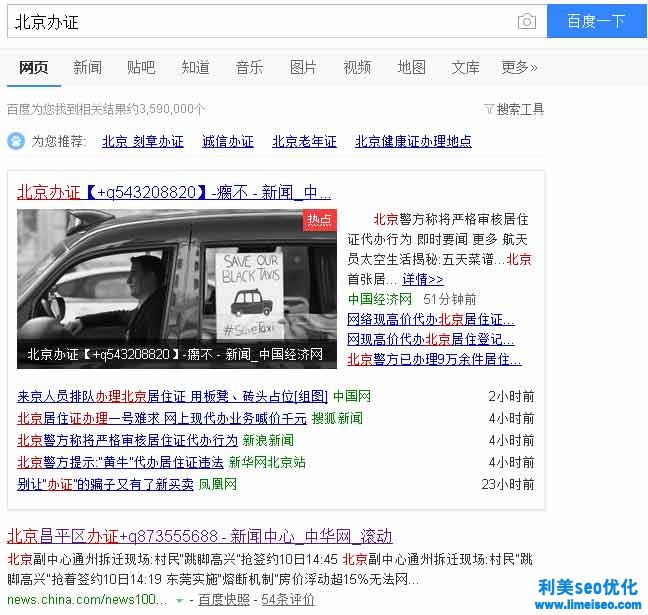Open news 来京人员排队办理北京居住证 用板凳、砖头占位

tap(172, 397)
